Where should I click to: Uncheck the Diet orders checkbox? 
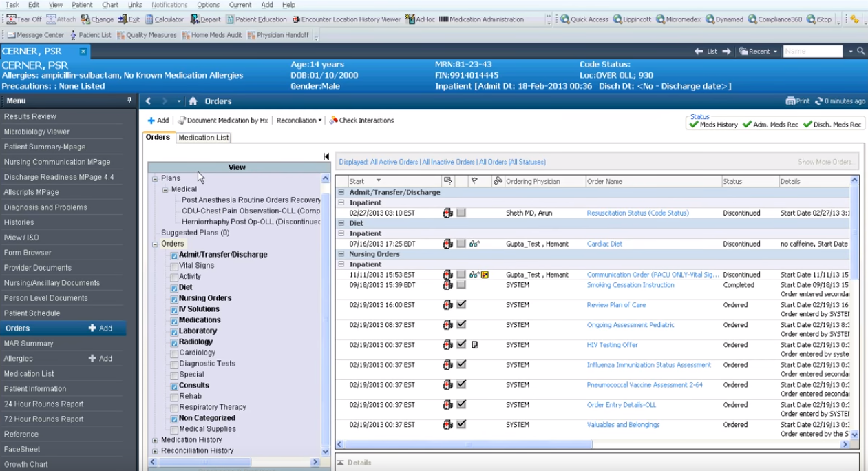(x=174, y=288)
